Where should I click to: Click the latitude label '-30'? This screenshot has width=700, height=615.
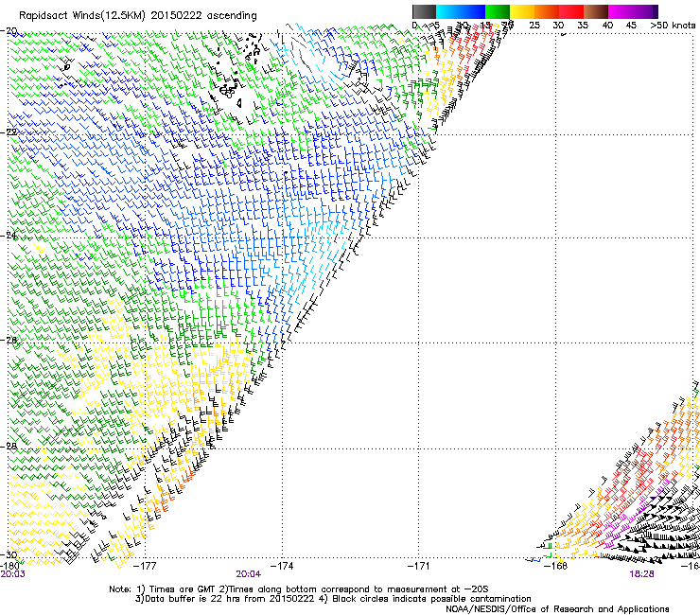(9, 554)
